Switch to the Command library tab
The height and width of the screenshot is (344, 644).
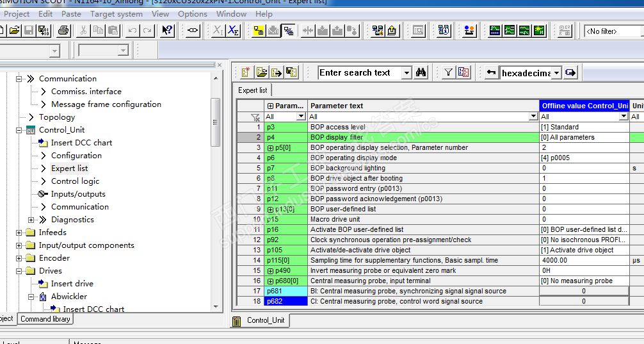tap(45, 319)
